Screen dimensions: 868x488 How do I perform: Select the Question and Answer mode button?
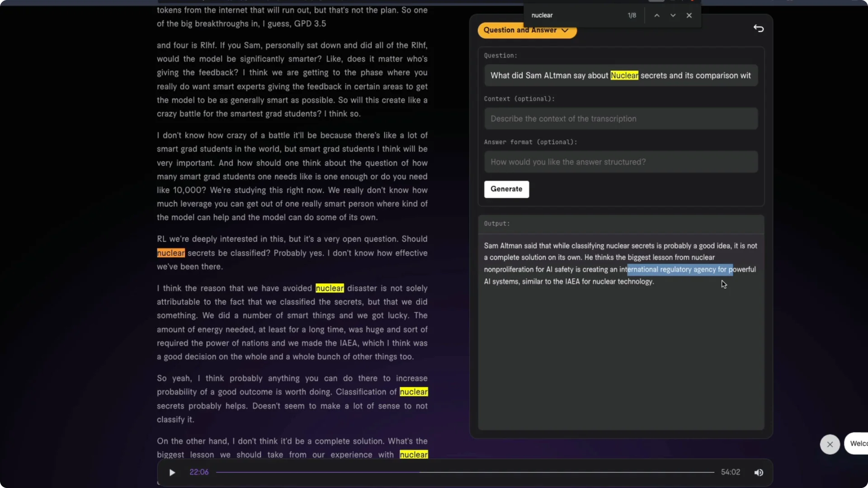pyautogui.click(x=527, y=30)
